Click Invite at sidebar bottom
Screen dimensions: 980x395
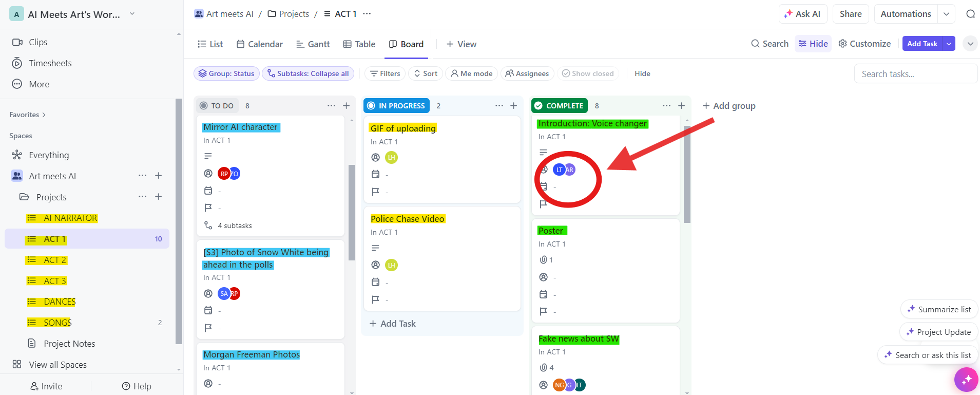pyautogui.click(x=46, y=386)
